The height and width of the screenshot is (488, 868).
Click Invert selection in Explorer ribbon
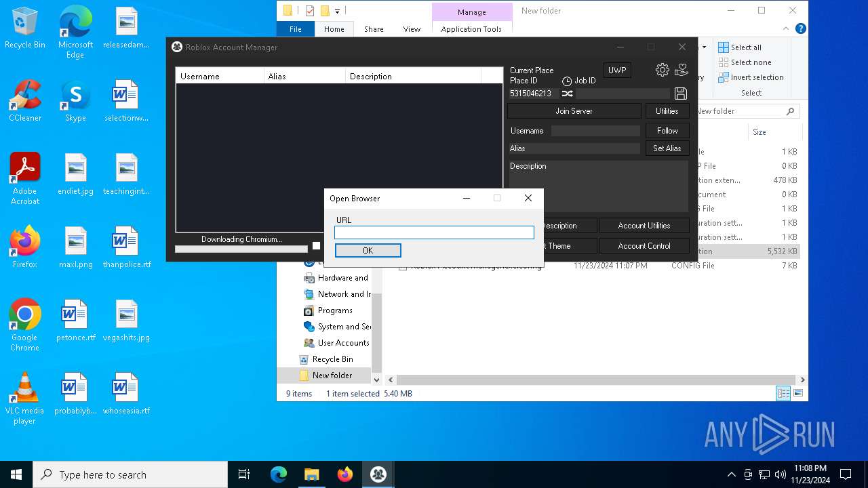click(751, 77)
